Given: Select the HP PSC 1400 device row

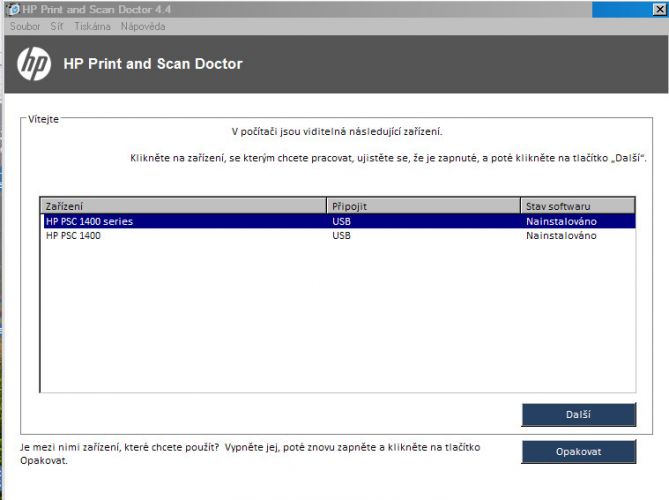Looking at the screenshot, I should tap(340, 235).
